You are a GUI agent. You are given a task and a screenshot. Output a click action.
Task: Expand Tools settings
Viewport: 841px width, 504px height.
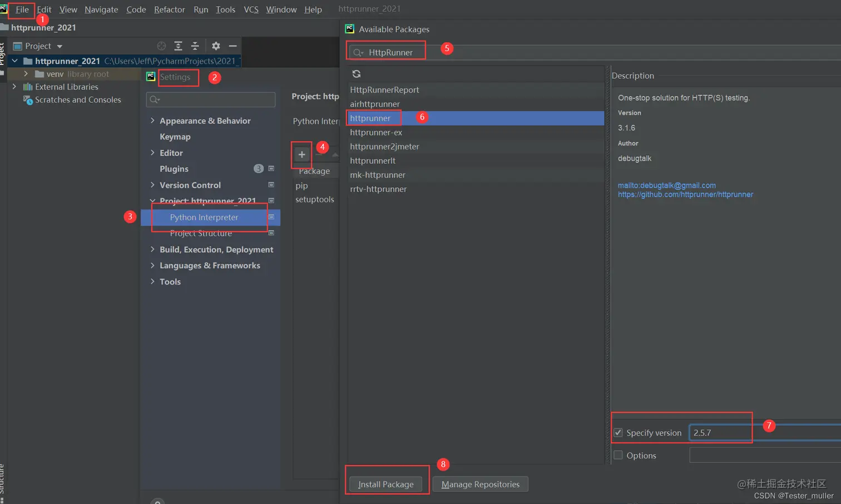(152, 282)
